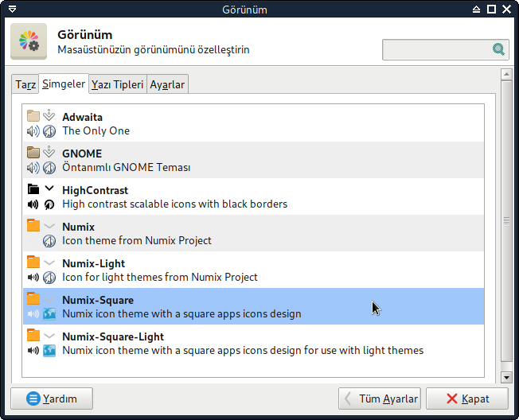Choose the Numix-Square-Light icon theme
This screenshot has height=420, width=519.
(253, 343)
